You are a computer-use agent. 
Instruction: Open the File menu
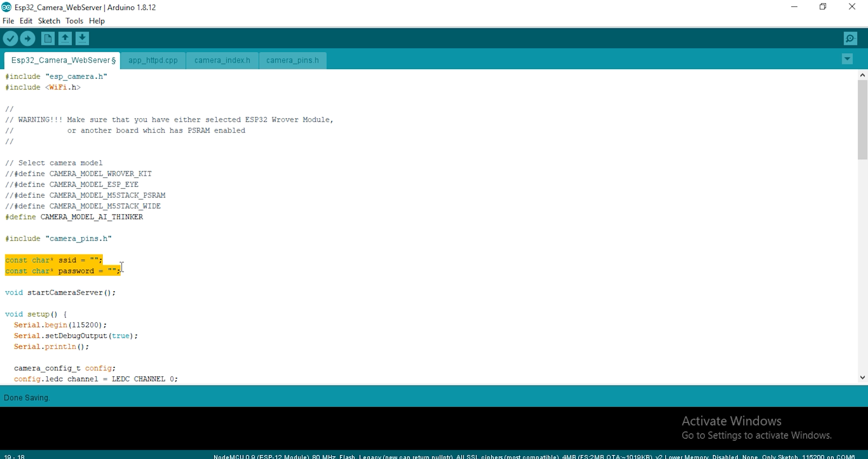8,21
